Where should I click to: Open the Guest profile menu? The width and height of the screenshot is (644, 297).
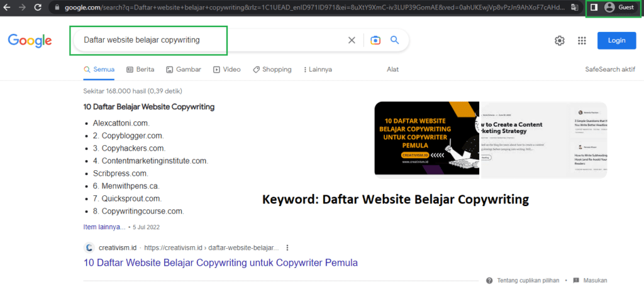619,8
